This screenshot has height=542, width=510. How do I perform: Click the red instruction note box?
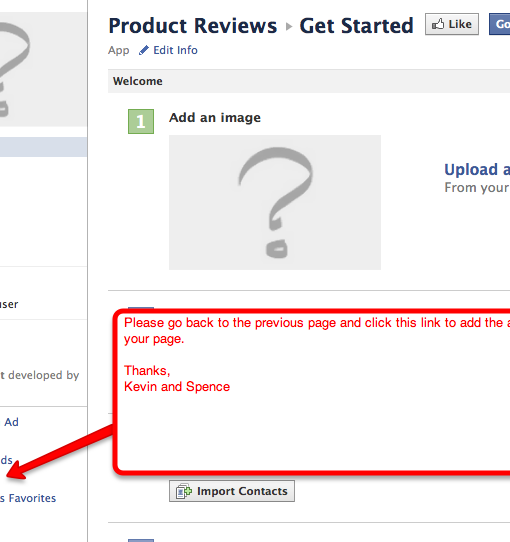tap(313, 392)
